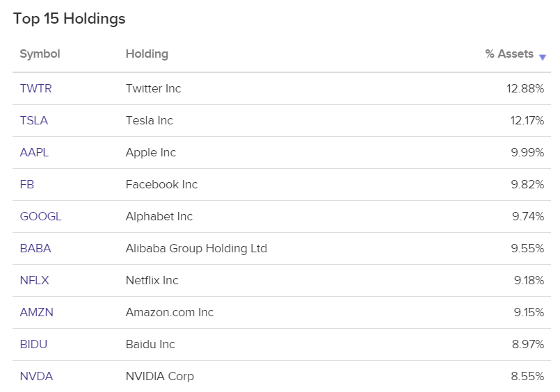560x392 pixels.
Task: Select the Alibaba Group Holding Ltd row
Action: point(282,248)
